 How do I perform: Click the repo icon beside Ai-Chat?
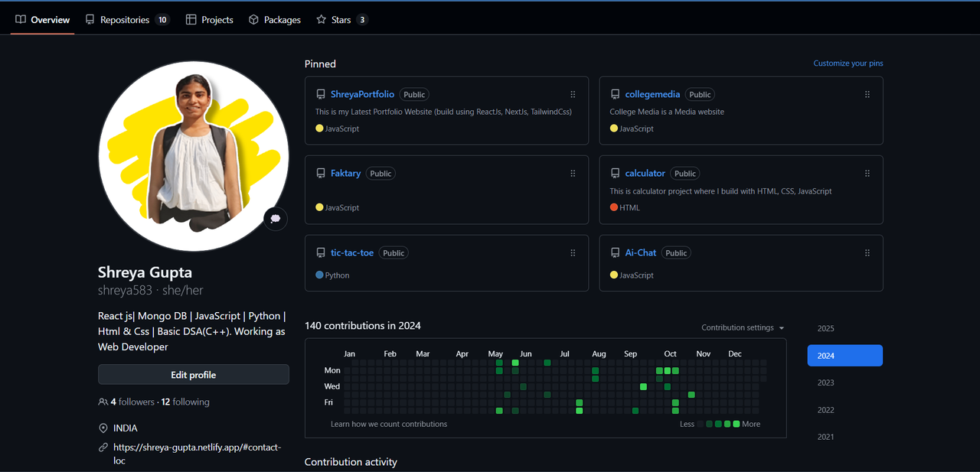pyautogui.click(x=615, y=253)
